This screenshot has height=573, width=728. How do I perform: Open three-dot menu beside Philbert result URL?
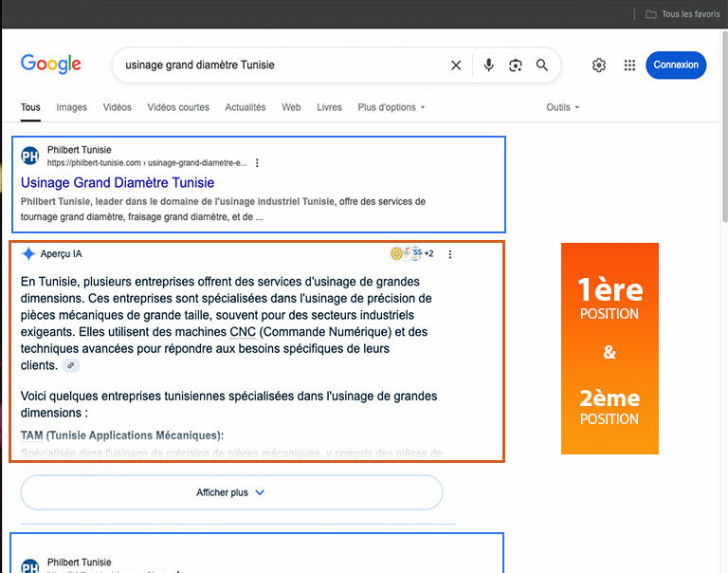click(257, 163)
